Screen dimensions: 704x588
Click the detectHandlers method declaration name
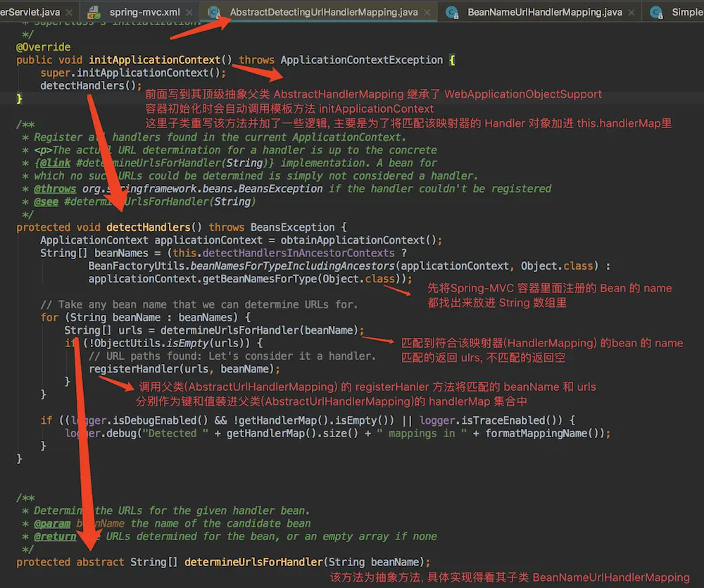coord(148,227)
